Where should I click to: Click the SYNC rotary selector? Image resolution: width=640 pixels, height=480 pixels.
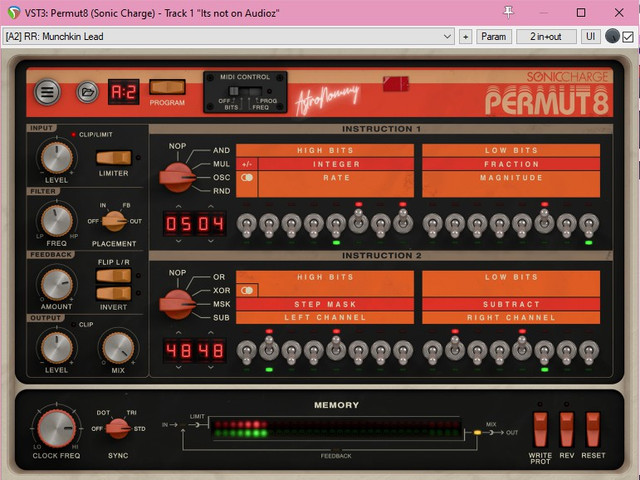(118, 429)
